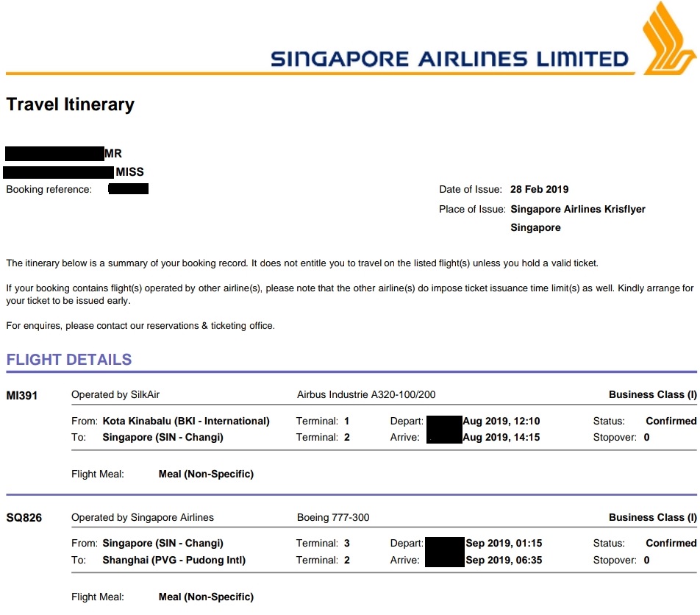Click the Singapore Airlines Limited header text

point(449,59)
